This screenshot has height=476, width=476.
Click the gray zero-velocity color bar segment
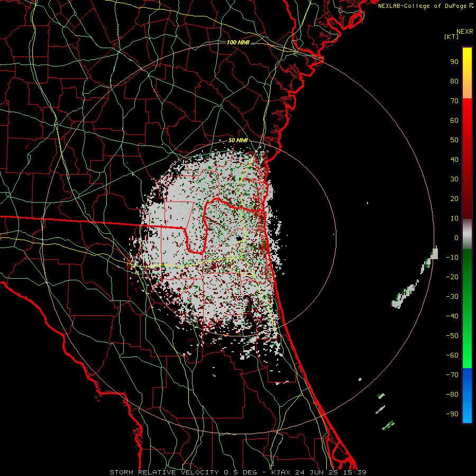click(x=467, y=234)
